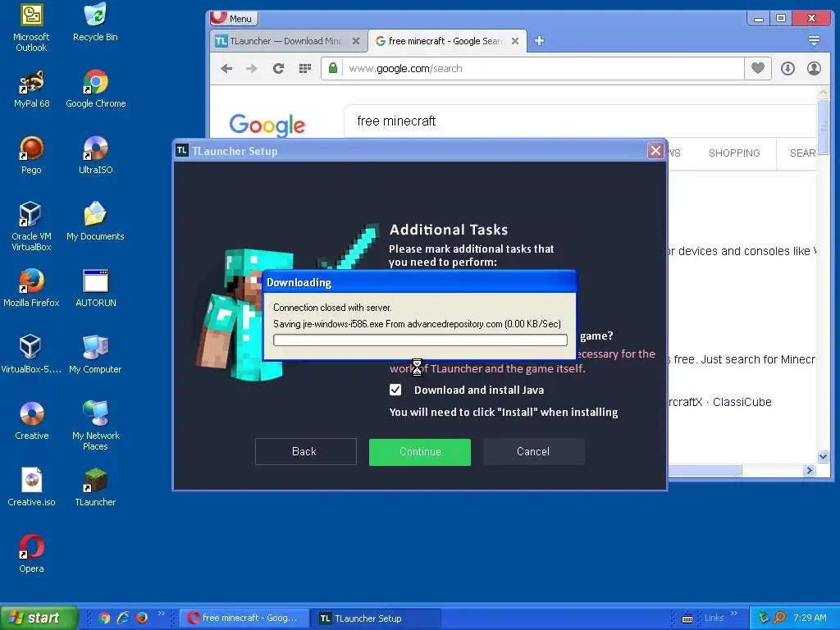Close the TLauncher Setup window

tap(655, 151)
